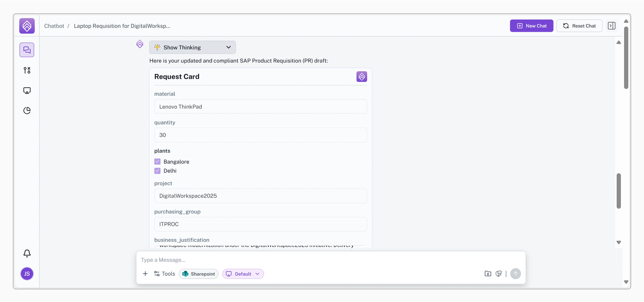Viewport: 644px width, 302px height.
Task: Click the send message arrow button
Action: (x=515, y=274)
